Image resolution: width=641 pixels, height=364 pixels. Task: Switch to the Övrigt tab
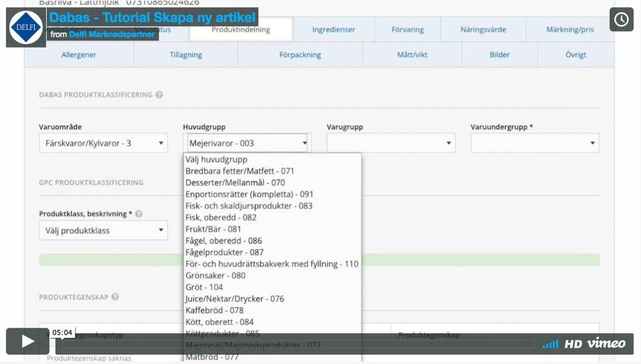(x=576, y=55)
